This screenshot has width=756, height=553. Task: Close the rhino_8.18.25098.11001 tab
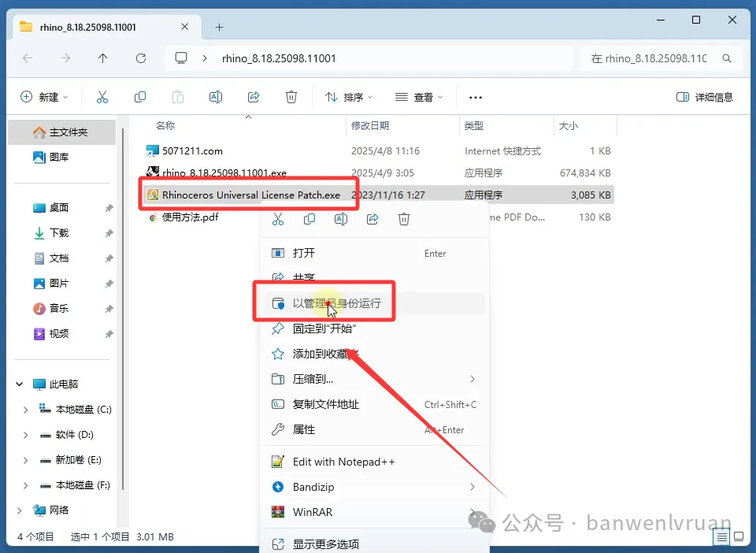pos(184,27)
